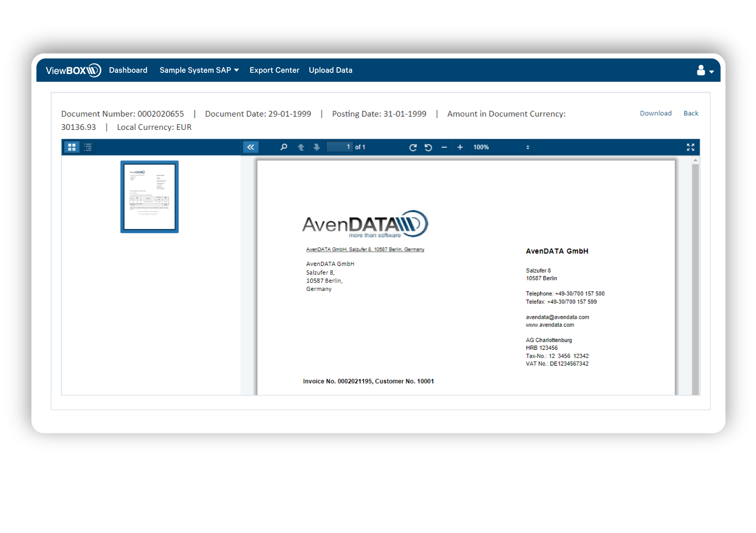
Task: Collapse the thumbnail sidebar panel
Action: coord(251,146)
